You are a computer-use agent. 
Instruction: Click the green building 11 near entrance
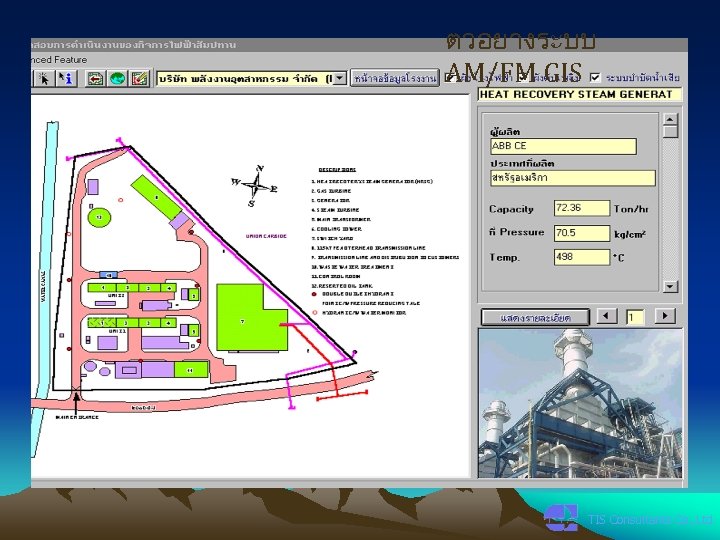[191, 369]
